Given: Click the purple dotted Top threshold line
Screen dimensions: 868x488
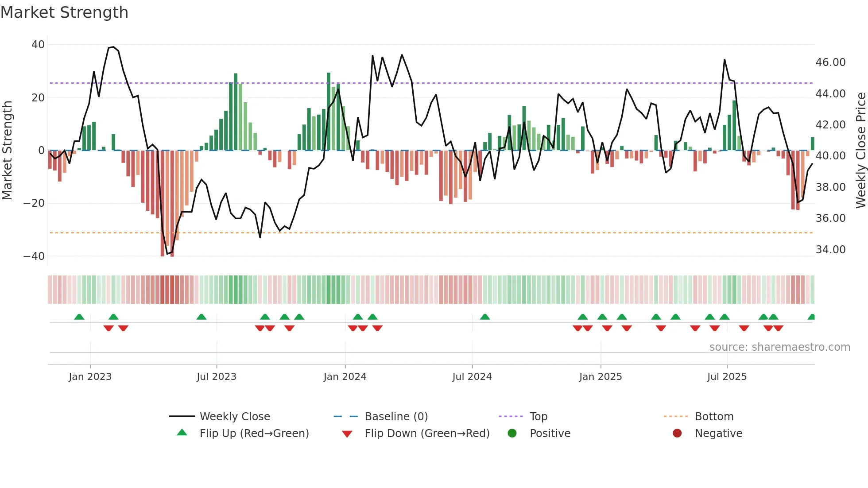Looking at the screenshot, I should 431,83.
